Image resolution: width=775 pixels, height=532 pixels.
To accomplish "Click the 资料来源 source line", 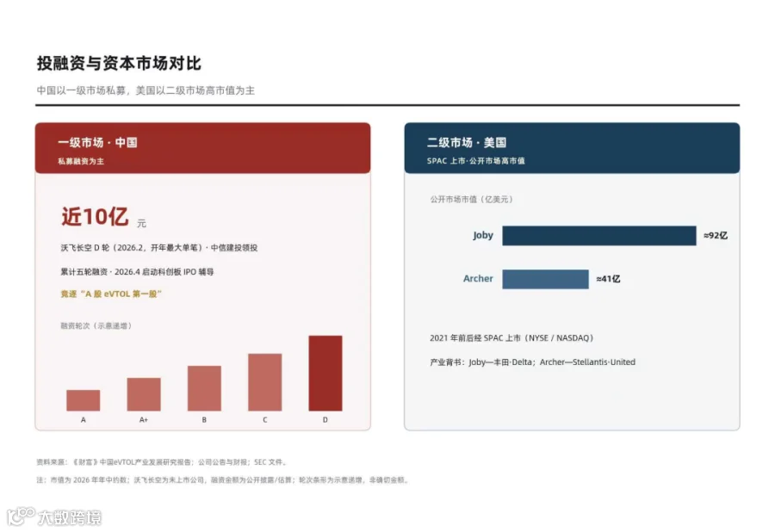I will pos(161,462).
